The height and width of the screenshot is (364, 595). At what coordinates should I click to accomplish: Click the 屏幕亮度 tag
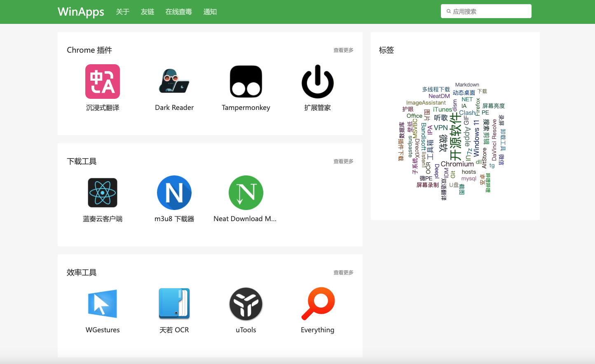[494, 106]
